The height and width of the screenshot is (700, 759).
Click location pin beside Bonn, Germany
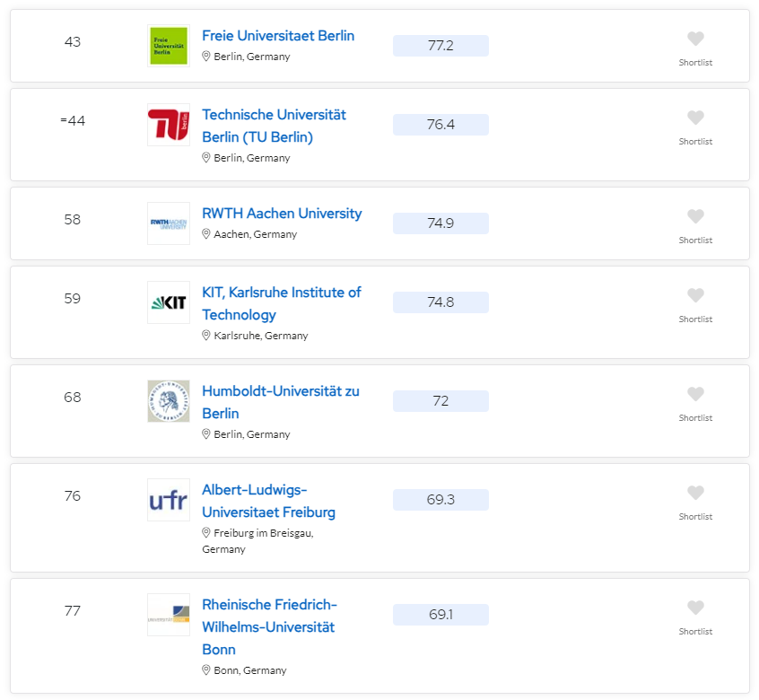(x=205, y=670)
